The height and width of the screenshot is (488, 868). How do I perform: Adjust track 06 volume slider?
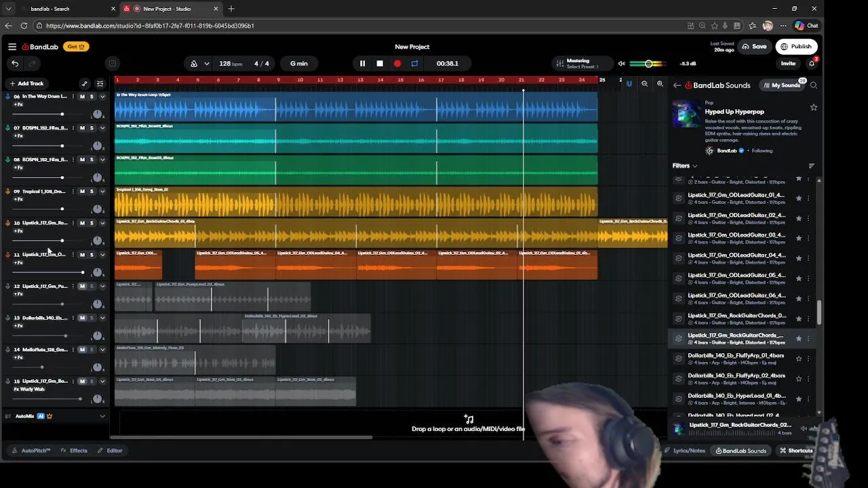click(62, 114)
